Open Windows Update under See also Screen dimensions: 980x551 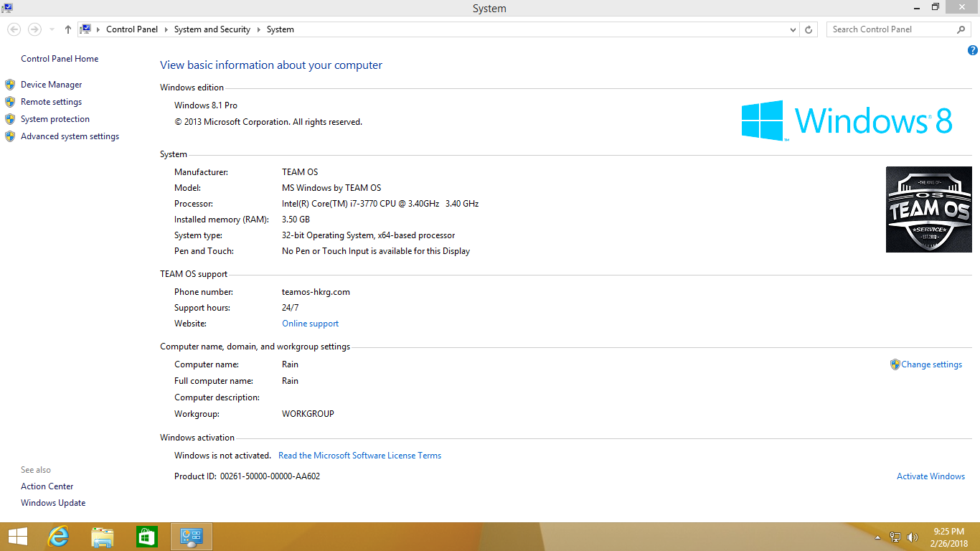click(x=53, y=503)
